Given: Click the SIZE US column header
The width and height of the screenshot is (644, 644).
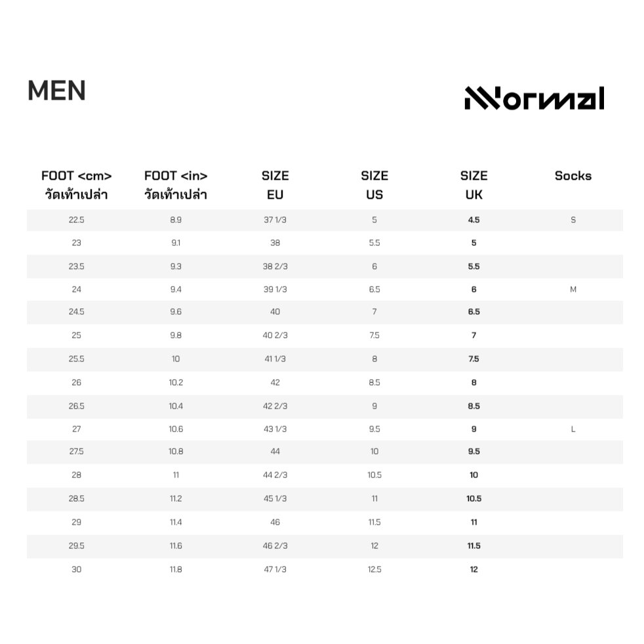Looking at the screenshot, I should pos(374,185).
